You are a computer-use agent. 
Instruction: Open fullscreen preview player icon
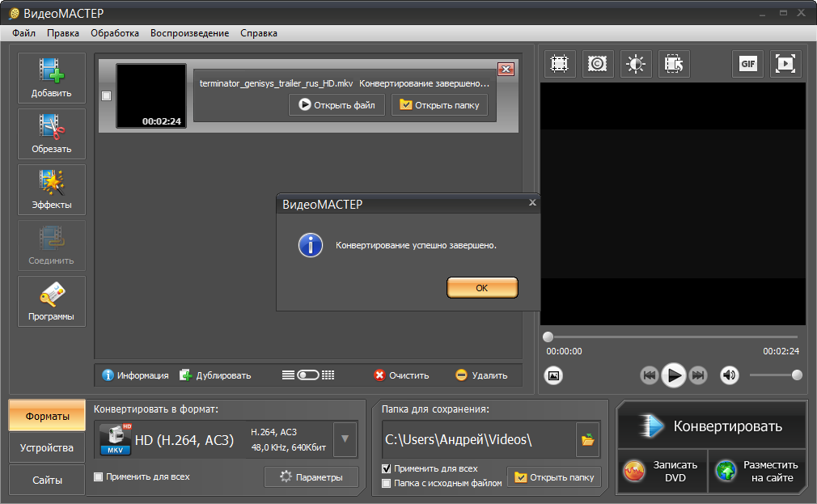[x=785, y=64]
